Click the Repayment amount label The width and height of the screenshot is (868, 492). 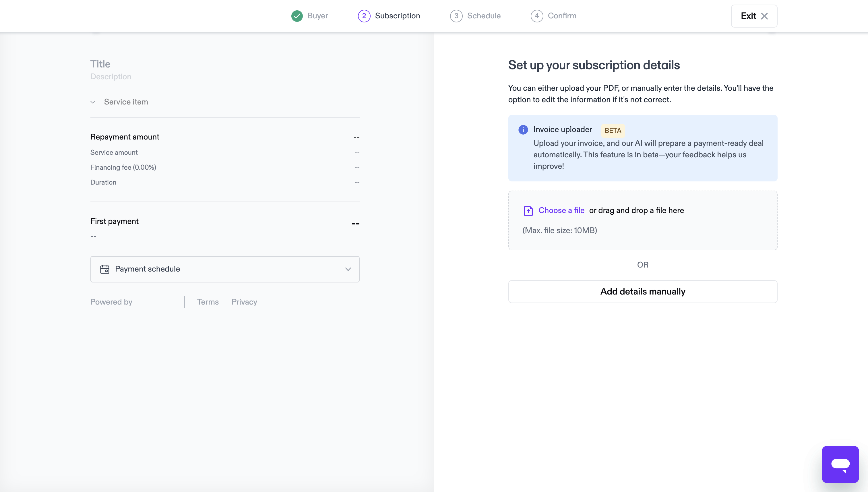pos(125,137)
